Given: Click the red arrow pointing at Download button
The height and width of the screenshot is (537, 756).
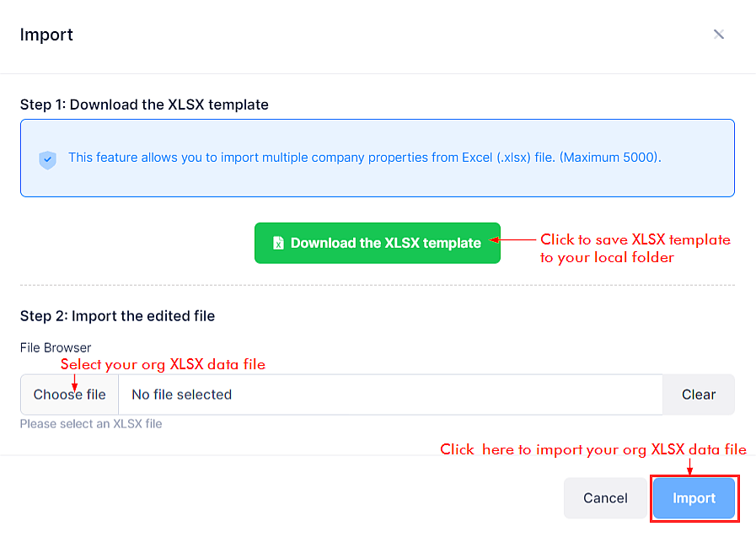Looking at the screenshot, I should click(512, 239).
